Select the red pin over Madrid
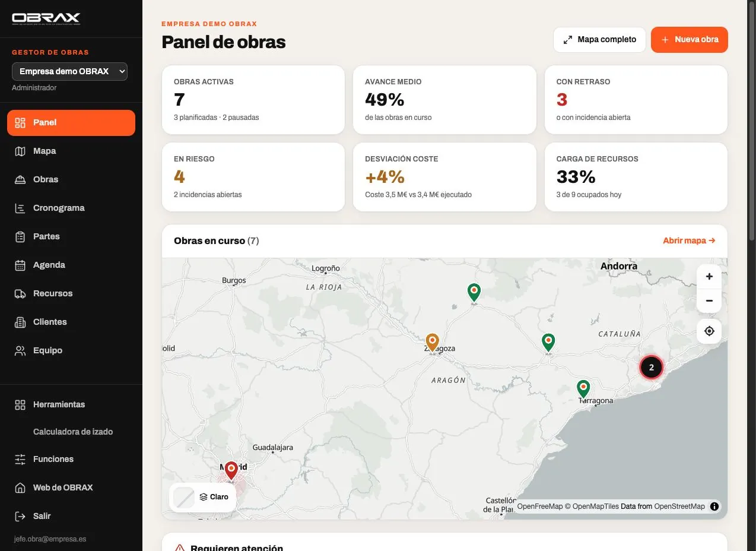Viewport: 756px width, 551px height. (231, 470)
